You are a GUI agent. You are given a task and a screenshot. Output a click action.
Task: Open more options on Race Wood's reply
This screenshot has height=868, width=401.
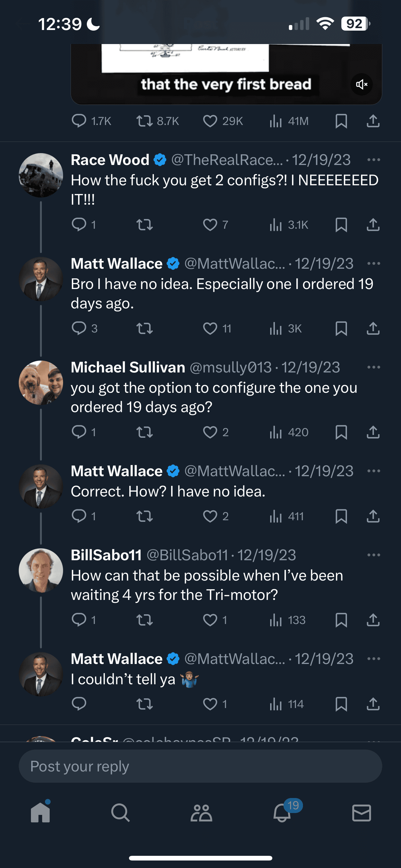(374, 160)
